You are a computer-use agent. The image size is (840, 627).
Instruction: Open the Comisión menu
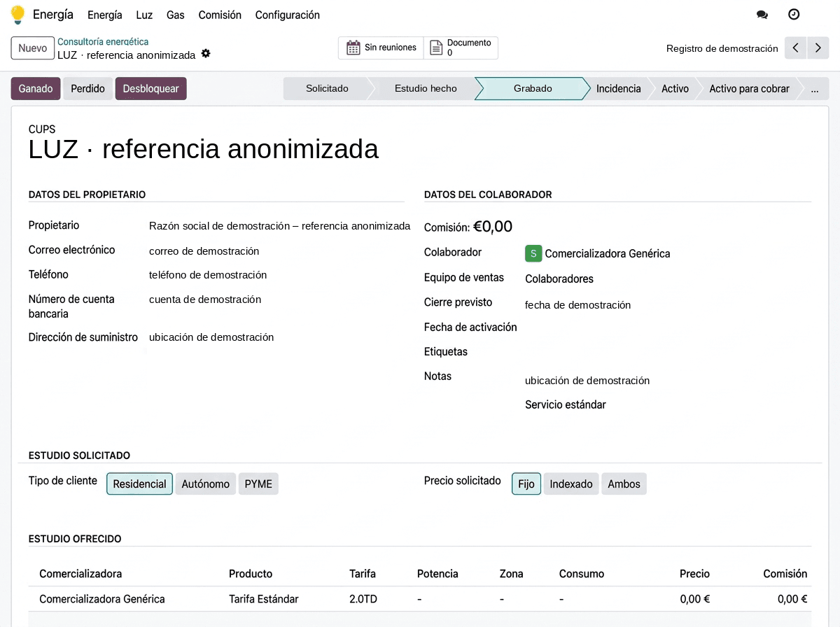[220, 15]
